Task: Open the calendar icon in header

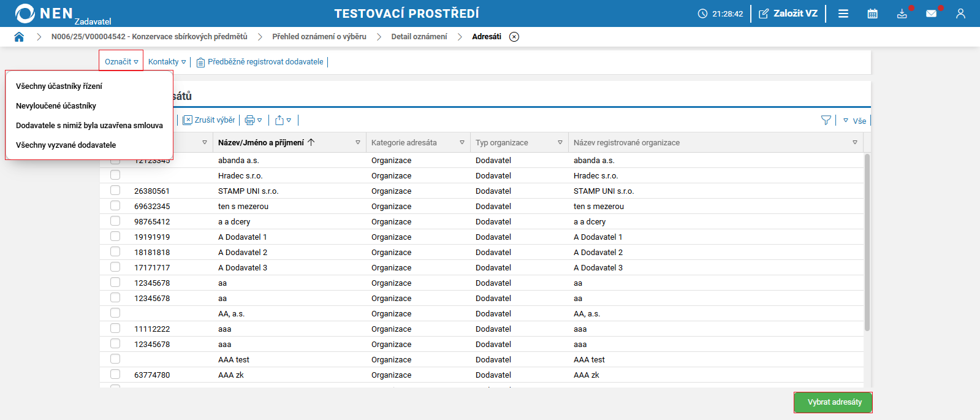Action: coord(873,13)
